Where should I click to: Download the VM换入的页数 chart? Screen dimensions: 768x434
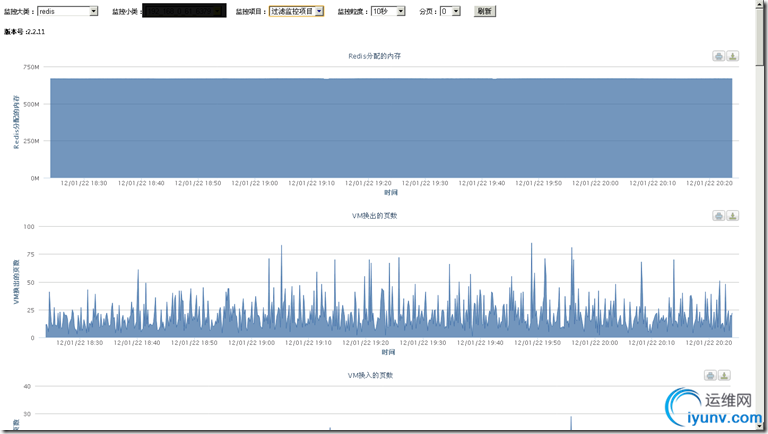724,376
